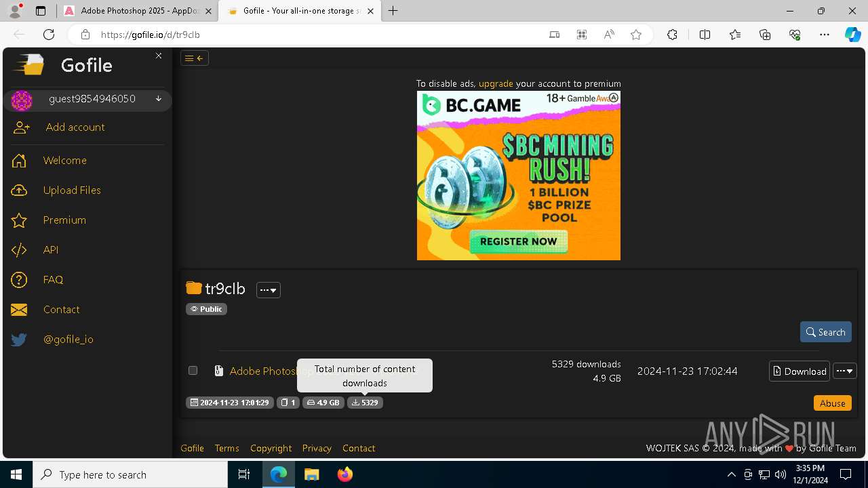Open Collections icon in toolbar
This screenshot has height=488, width=868.
(x=765, y=35)
